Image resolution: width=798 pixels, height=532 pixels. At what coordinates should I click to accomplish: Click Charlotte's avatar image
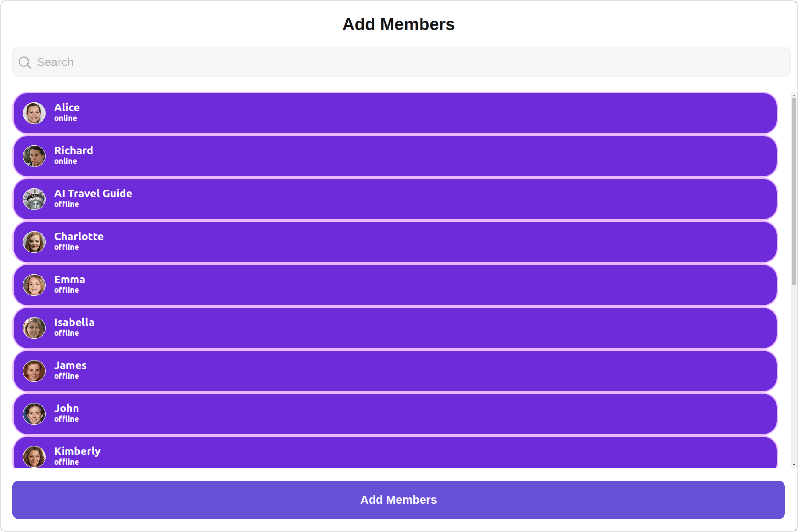coord(34,242)
